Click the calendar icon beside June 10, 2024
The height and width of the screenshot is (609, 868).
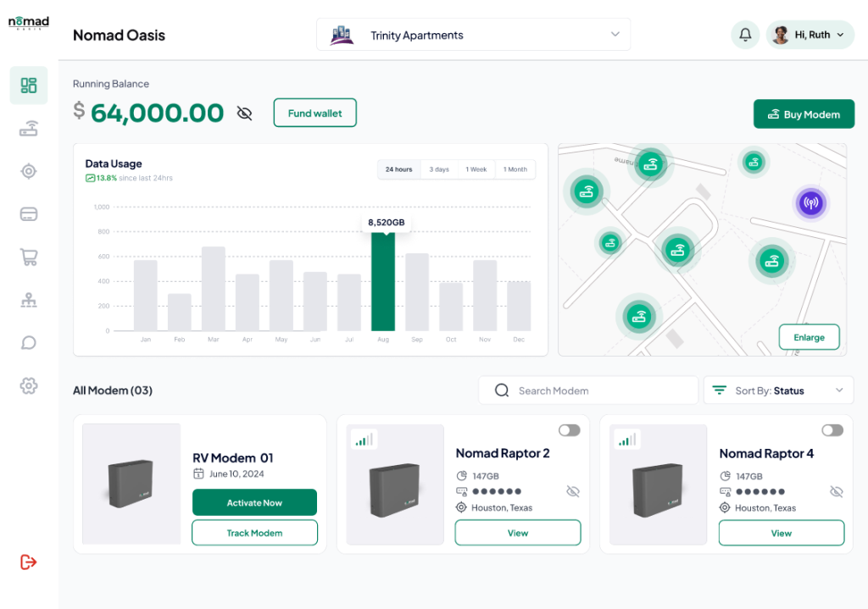(x=198, y=473)
